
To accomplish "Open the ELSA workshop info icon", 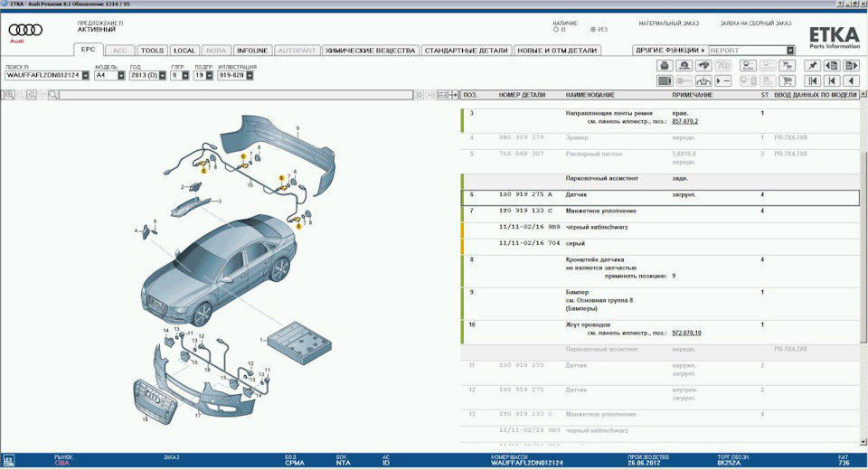I will click(748, 66).
